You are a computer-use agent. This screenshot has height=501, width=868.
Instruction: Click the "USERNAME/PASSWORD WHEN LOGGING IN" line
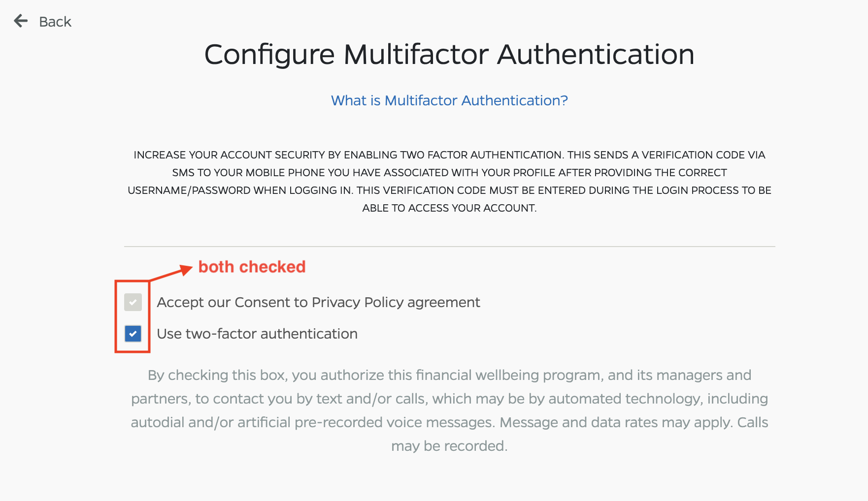449,190
